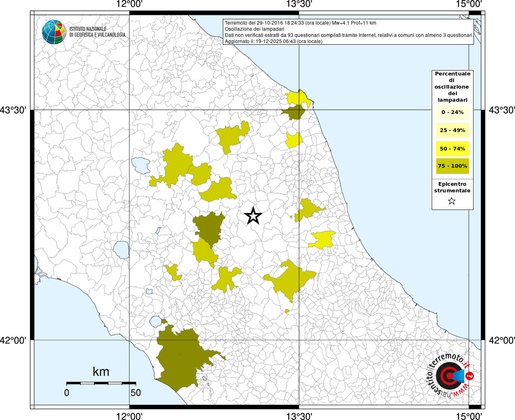Select the 50 - 74% legend swatch
Viewport: 515px width, 420px height.
(x=452, y=148)
